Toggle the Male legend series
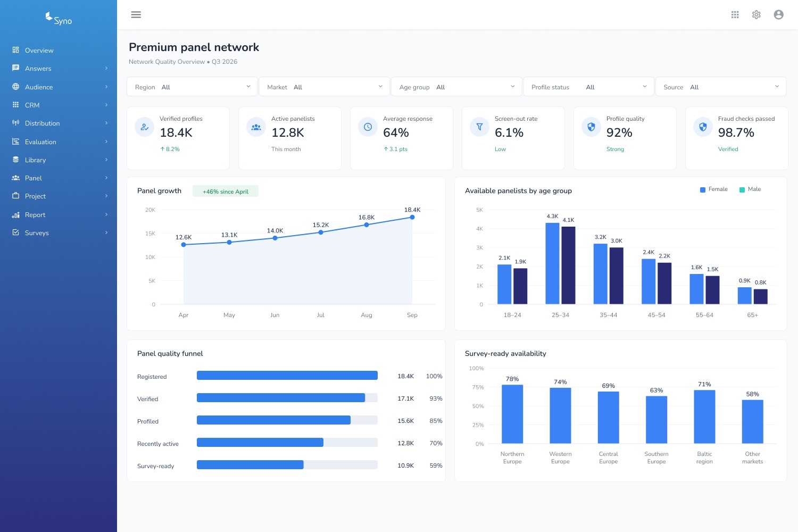This screenshot has height=532, width=798. pyautogui.click(x=750, y=189)
